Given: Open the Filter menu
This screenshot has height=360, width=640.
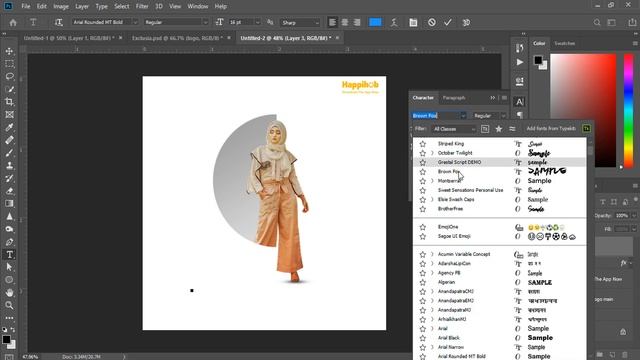Looking at the screenshot, I should click(142, 6).
